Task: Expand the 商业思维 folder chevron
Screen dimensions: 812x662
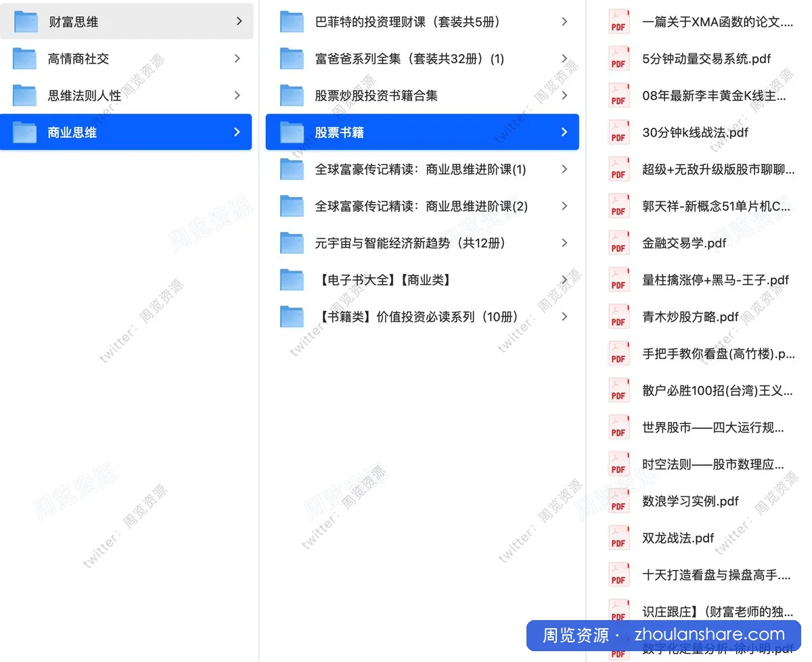Action: pyautogui.click(x=237, y=132)
